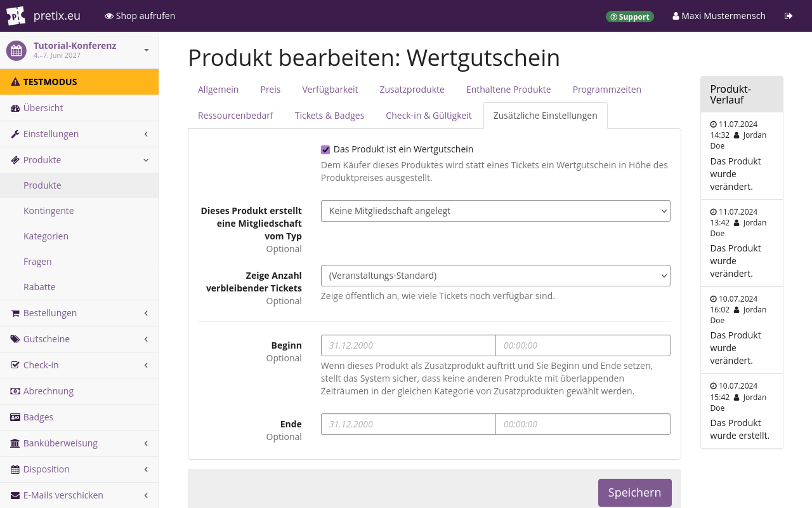Expand the Check-in sidebar chevron
The height and width of the screenshot is (508, 812).
point(146,365)
